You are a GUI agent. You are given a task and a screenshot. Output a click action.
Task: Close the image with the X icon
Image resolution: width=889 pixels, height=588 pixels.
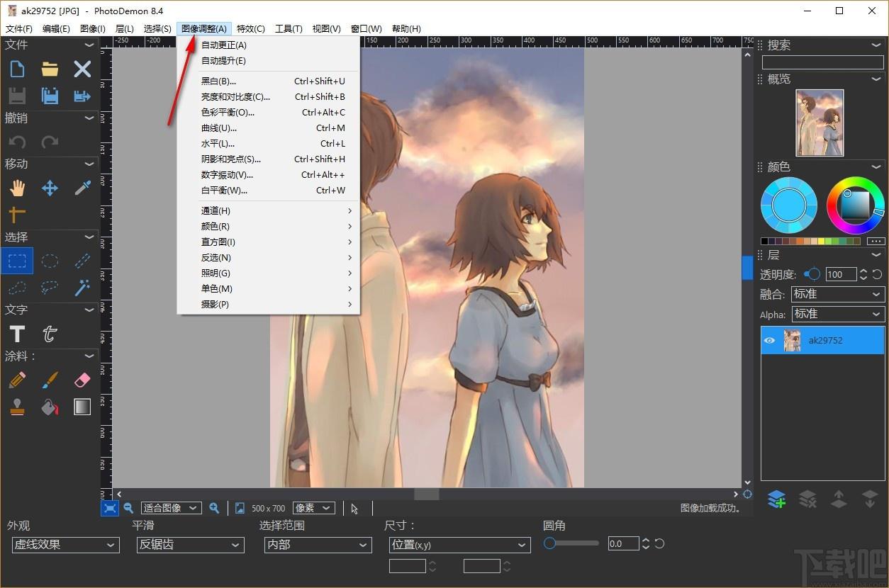coord(82,69)
